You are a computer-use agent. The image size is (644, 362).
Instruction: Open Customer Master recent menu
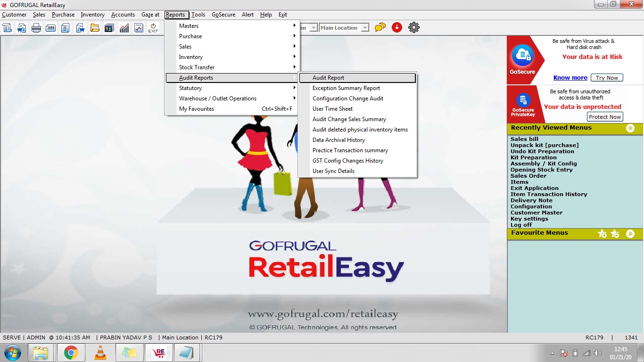click(537, 213)
